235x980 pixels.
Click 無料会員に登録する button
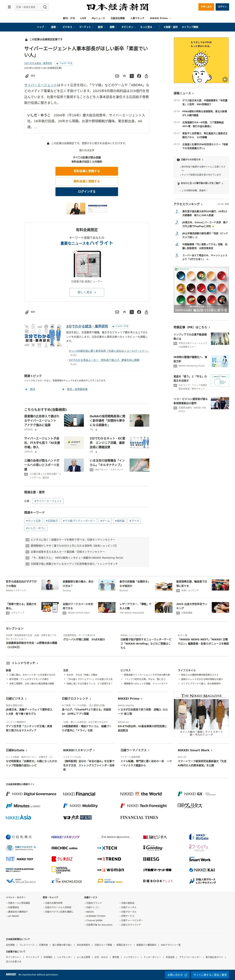point(87,181)
